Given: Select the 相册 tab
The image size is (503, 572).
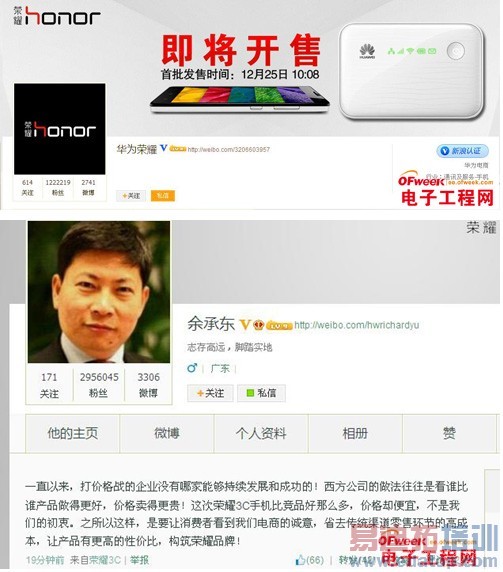Looking at the screenshot, I should click(355, 433).
